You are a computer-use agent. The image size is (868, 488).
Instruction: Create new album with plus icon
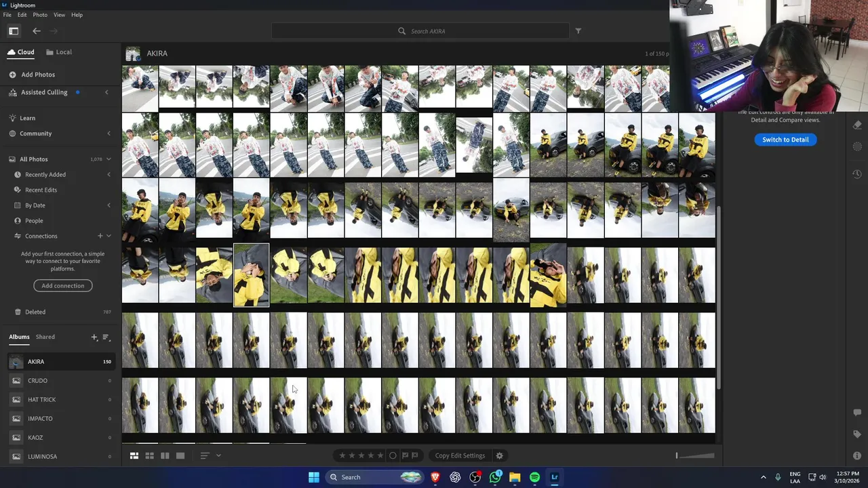pos(94,337)
